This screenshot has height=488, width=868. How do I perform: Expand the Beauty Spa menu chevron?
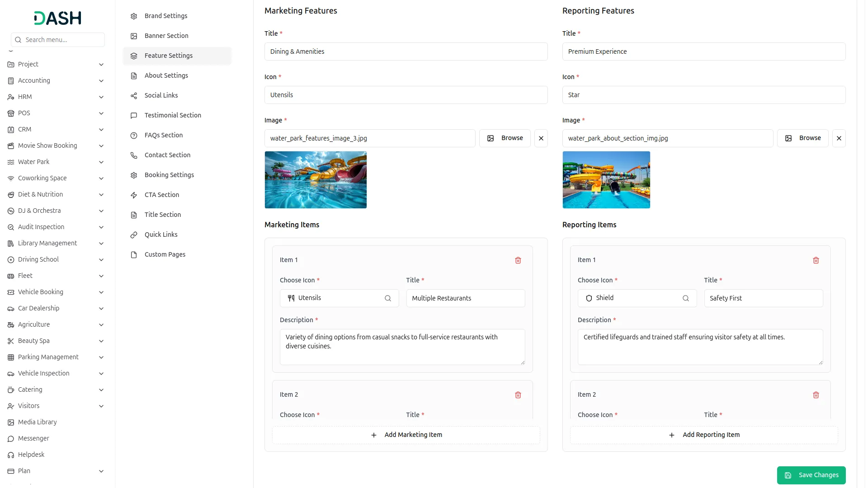point(101,341)
